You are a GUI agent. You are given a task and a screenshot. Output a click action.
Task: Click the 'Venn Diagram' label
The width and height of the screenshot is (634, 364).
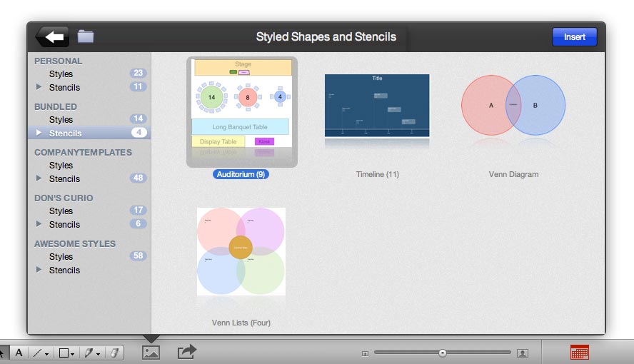(x=513, y=174)
